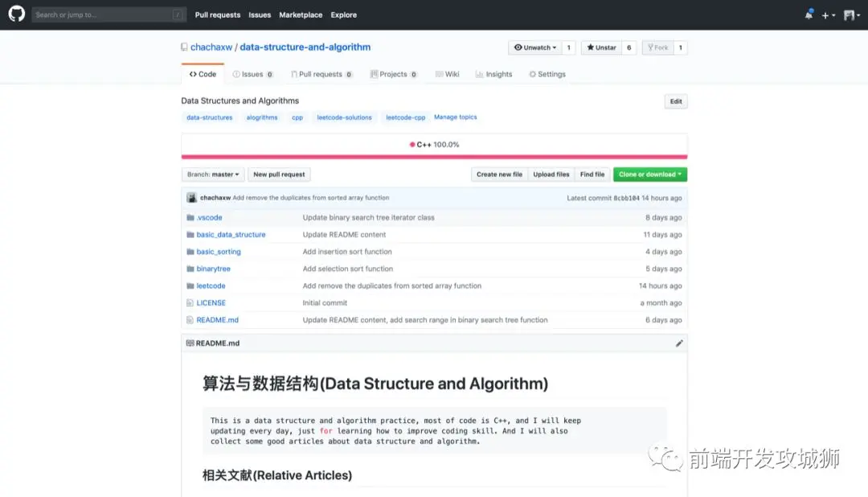This screenshot has width=868, height=497.
Task: Click the README.md file icon in list
Action: pyautogui.click(x=190, y=320)
